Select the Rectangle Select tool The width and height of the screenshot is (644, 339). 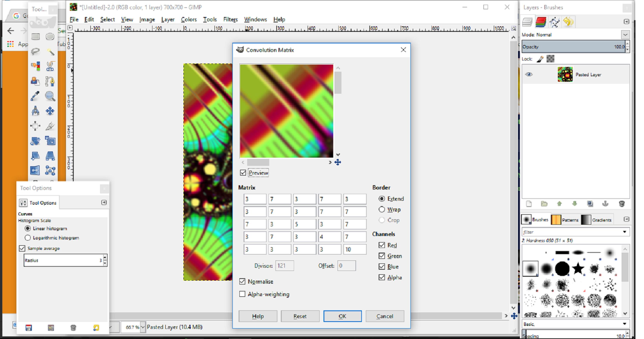point(36,36)
